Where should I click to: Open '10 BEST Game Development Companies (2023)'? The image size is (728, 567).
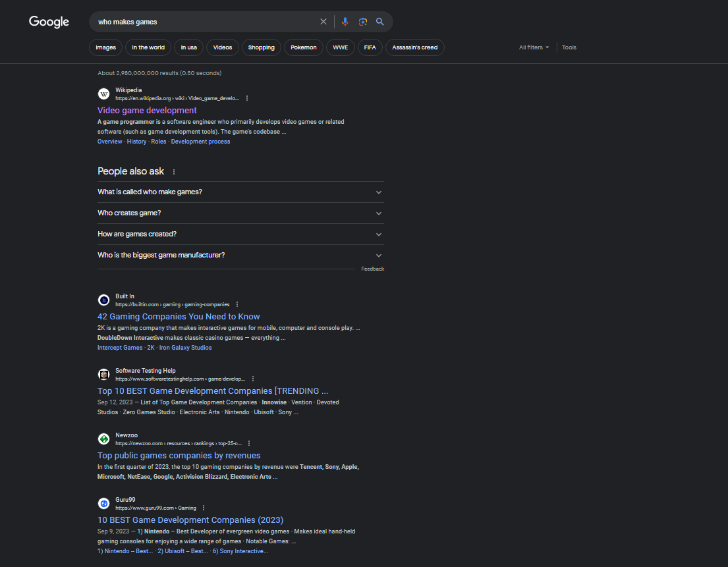(x=190, y=520)
